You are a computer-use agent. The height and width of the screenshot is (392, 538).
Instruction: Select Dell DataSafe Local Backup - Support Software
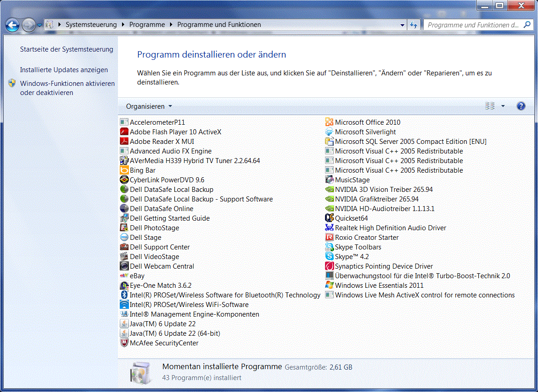point(196,199)
